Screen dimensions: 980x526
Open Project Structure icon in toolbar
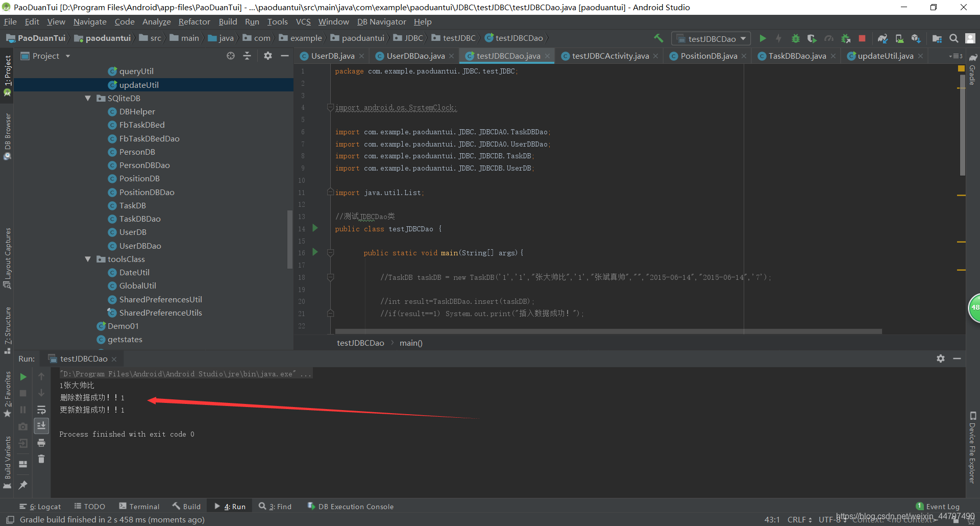tap(937, 38)
